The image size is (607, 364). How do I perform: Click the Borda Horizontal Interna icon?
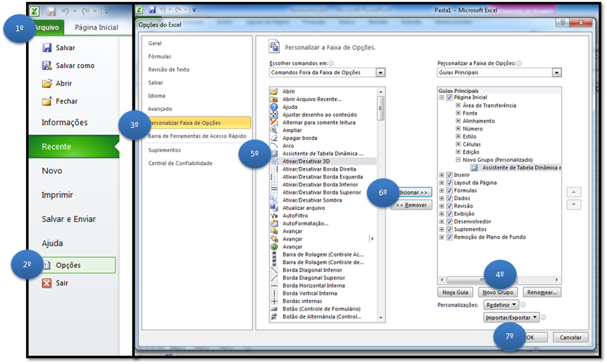coord(274,285)
